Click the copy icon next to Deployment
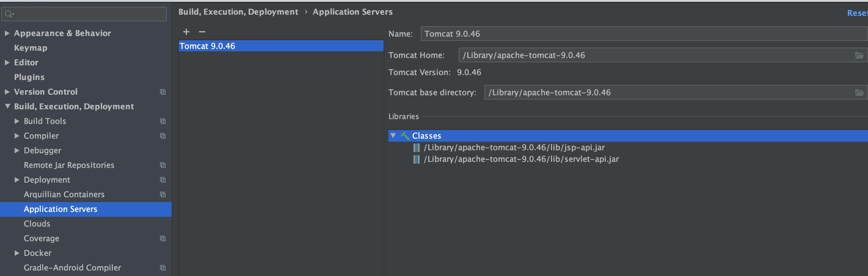This screenshot has width=868, height=276. point(163,180)
